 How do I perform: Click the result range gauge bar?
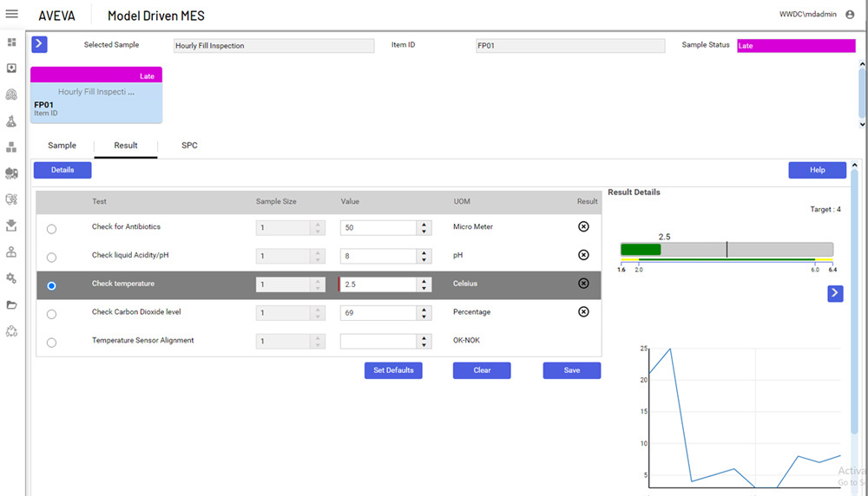click(x=727, y=250)
